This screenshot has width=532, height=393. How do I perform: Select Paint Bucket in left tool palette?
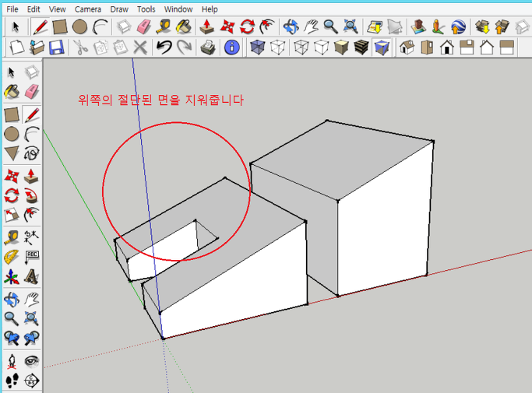(x=12, y=92)
